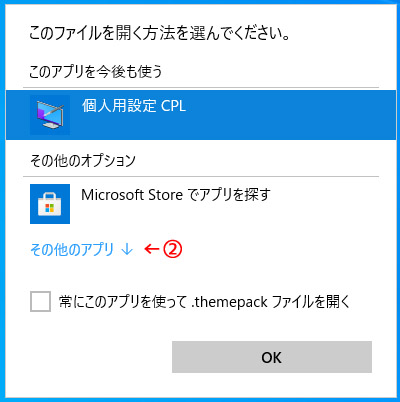This screenshot has height=402, width=400.
Task: Confirm with the OK button
Action: pyautogui.click(x=272, y=357)
